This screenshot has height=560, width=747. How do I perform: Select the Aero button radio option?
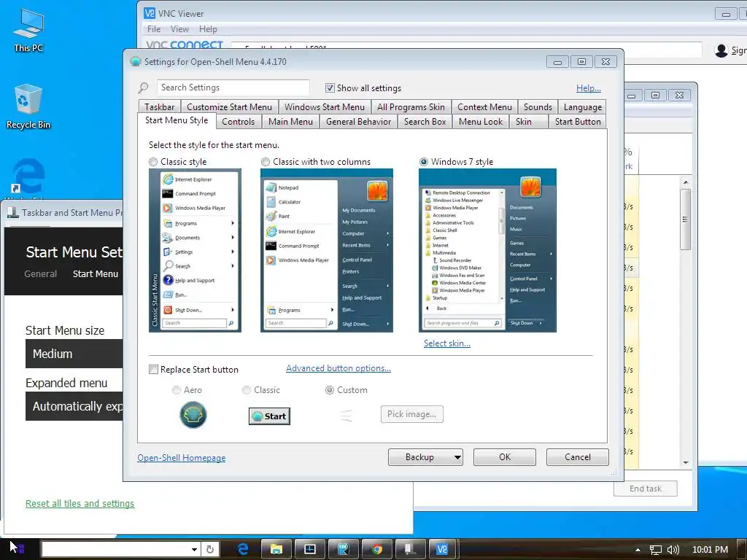click(x=177, y=390)
